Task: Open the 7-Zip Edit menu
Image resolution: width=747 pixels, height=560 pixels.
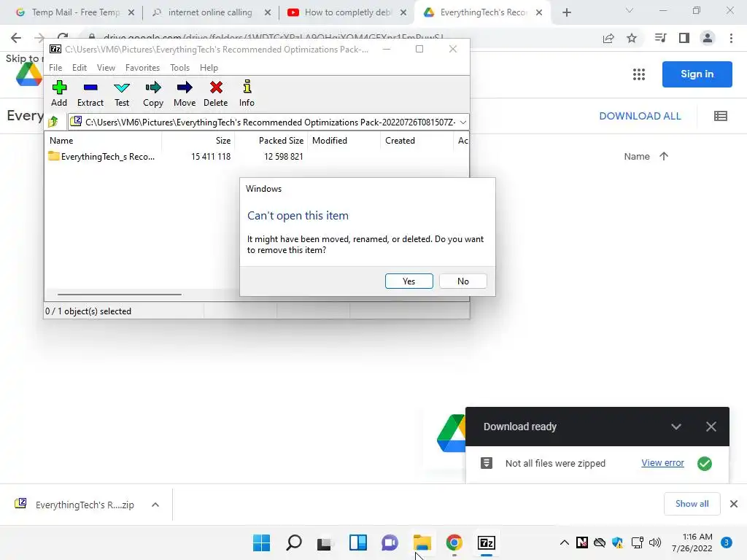Action: [x=79, y=68]
